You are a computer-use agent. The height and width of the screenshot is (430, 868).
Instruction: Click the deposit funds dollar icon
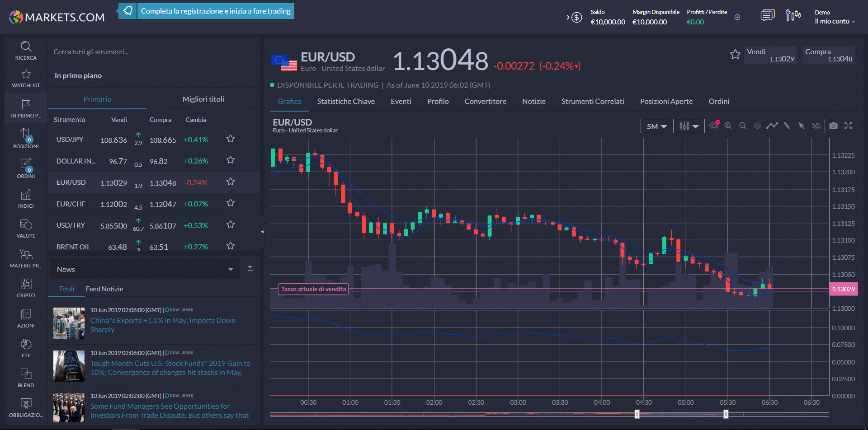(576, 18)
